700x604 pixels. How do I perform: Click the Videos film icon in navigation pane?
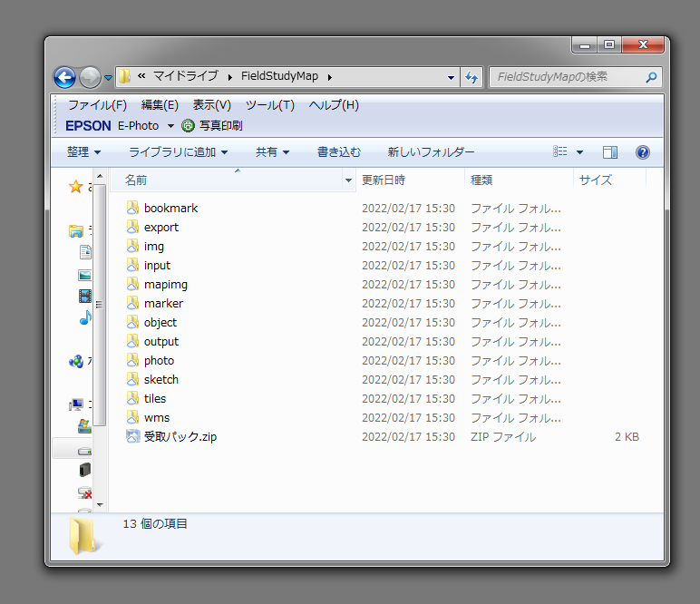(85, 296)
